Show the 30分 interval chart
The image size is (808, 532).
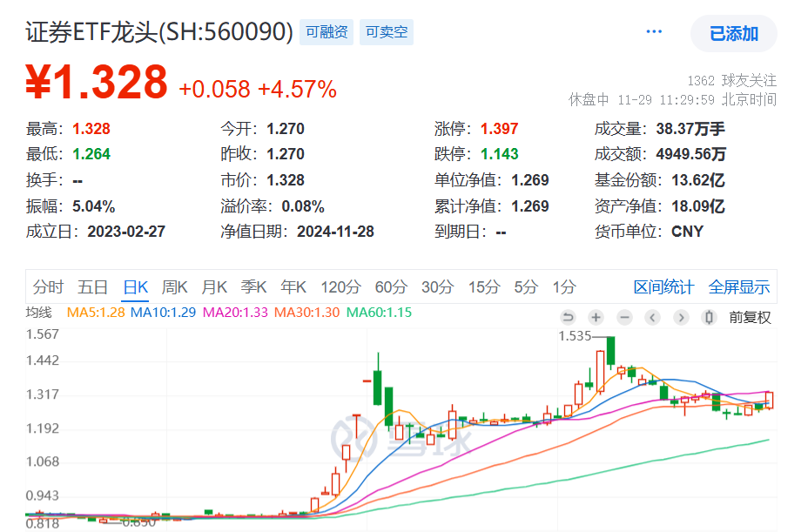click(437, 286)
